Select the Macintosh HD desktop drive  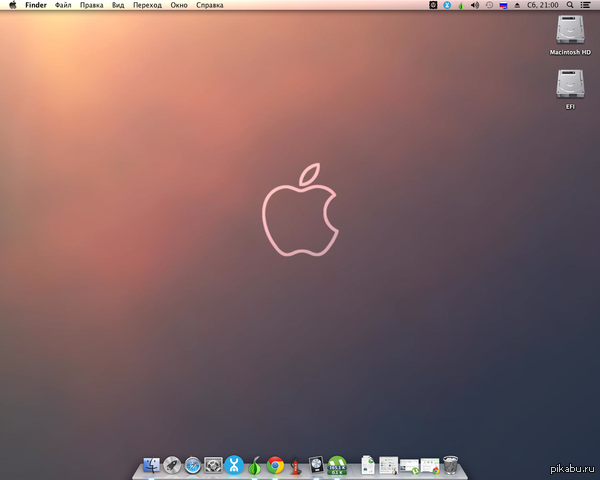coord(570,35)
